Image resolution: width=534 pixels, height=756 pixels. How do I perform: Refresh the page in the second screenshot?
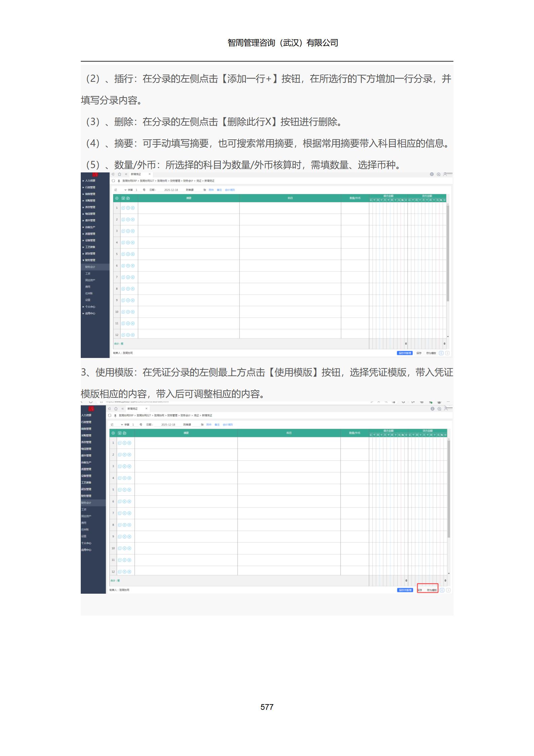110,416
